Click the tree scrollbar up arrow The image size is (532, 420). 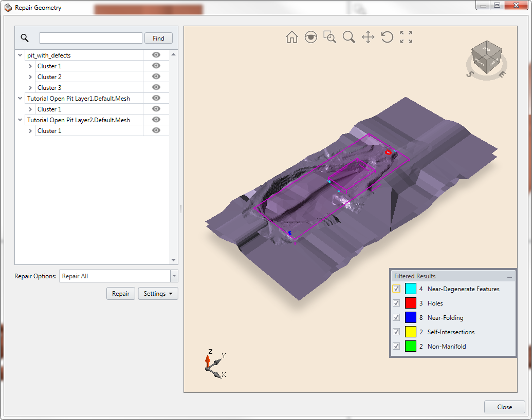[x=173, y=54]
